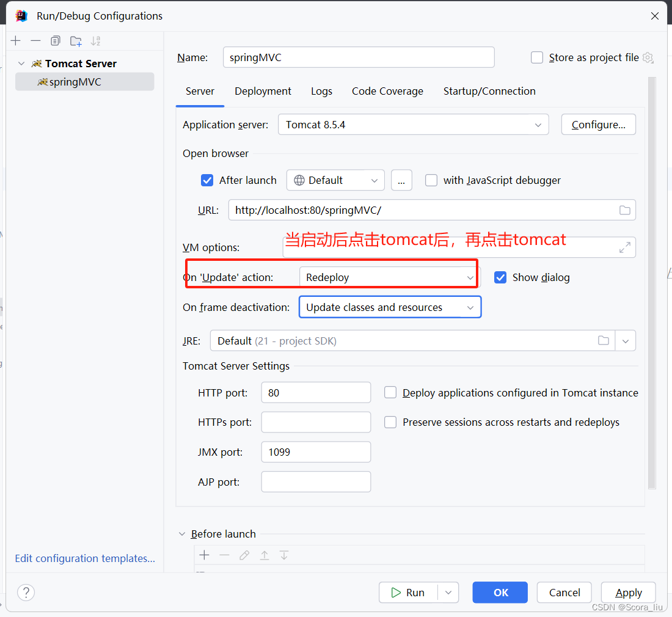Screen dimensions: 672x617
Task: Uncheck After launch open browser
Action: [207, 180]
